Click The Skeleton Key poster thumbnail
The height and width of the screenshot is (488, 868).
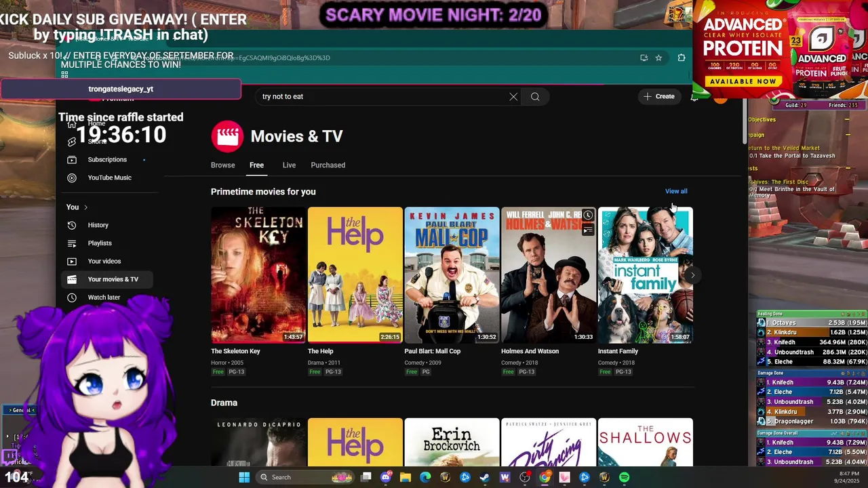coord(258,274)
